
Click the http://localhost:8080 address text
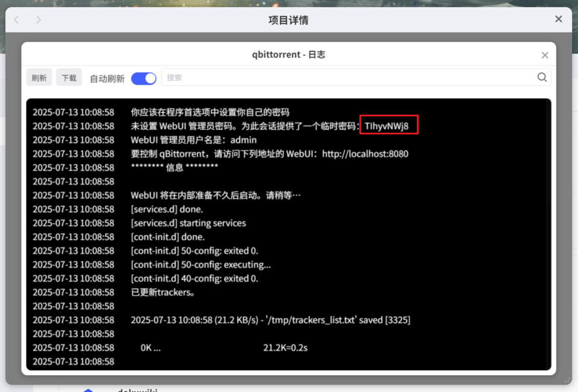click(x=365, y=154)
